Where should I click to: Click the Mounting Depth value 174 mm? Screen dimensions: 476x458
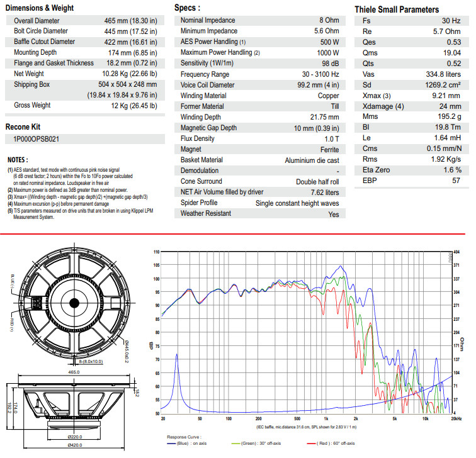tap(133, 53)
